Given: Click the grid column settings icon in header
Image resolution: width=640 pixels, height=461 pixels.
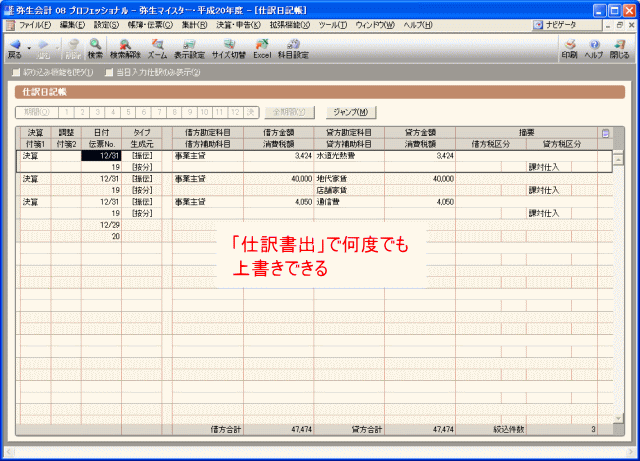Looking at the screenshot, I should [x=605, y=132].
